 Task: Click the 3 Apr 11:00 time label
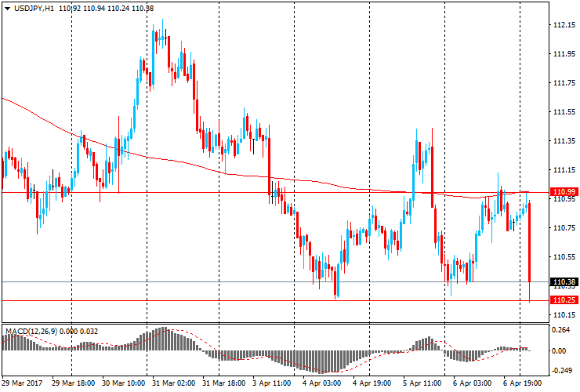tap(272, 383)
